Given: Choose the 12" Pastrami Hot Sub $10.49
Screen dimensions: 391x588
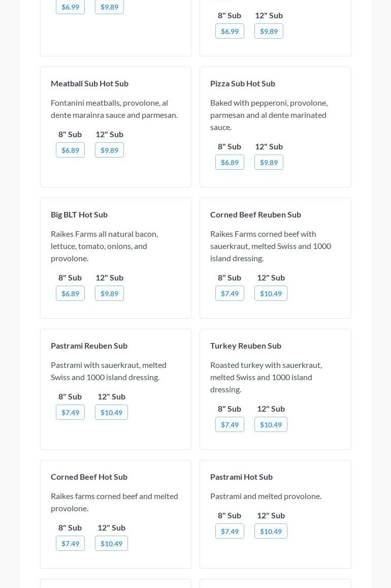Looking at the screenshot, I should click(271, 531).
